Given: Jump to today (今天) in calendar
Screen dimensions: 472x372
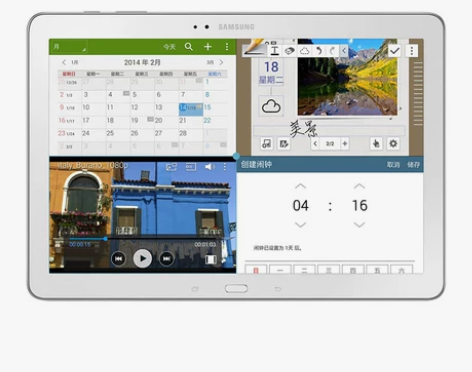Looking at the screenshot, I should 169,47.
